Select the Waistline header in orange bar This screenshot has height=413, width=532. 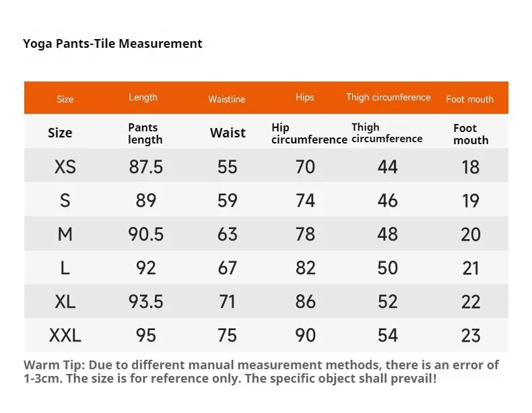click(227, 99)
